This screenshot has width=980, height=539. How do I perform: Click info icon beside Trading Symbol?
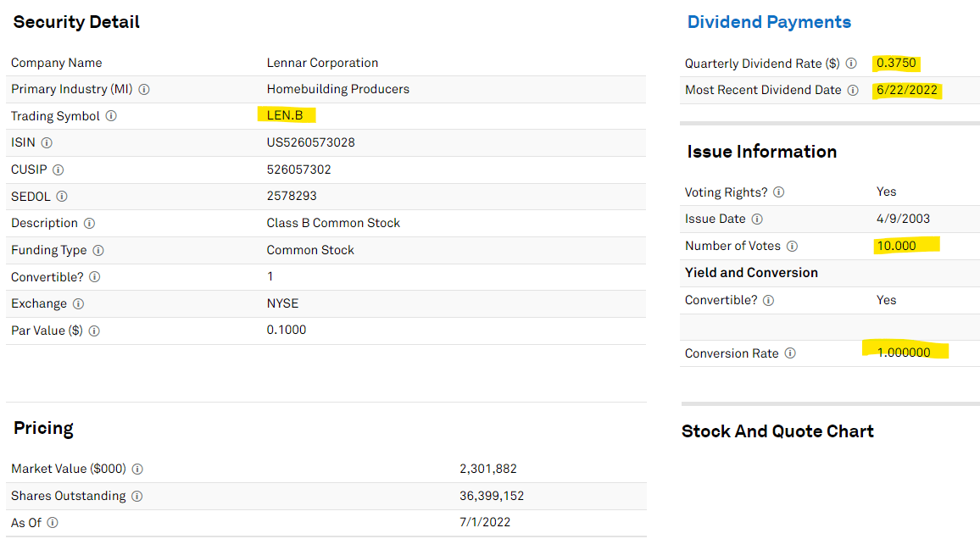[111, 115]
